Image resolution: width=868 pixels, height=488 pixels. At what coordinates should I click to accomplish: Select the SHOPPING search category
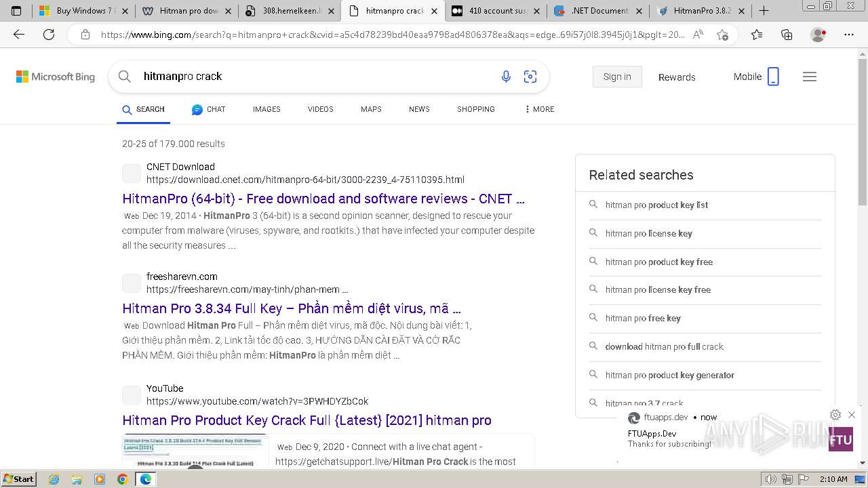point(476,109)
